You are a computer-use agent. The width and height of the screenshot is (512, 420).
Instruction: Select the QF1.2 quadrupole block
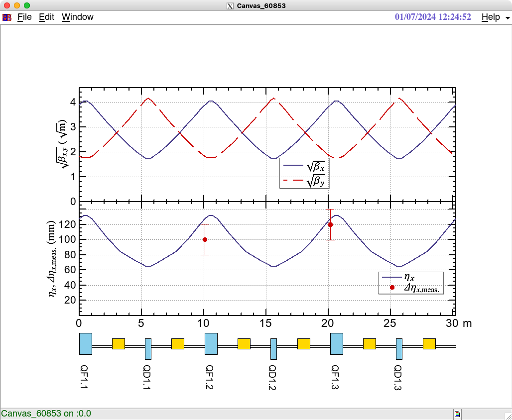pyautogui.click(x=211, y=344)
